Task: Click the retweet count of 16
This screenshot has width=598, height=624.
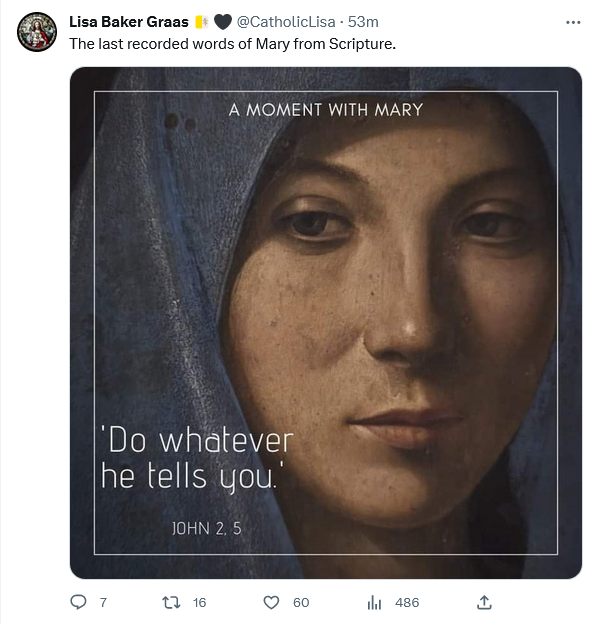Action: [x=200, y=603]
